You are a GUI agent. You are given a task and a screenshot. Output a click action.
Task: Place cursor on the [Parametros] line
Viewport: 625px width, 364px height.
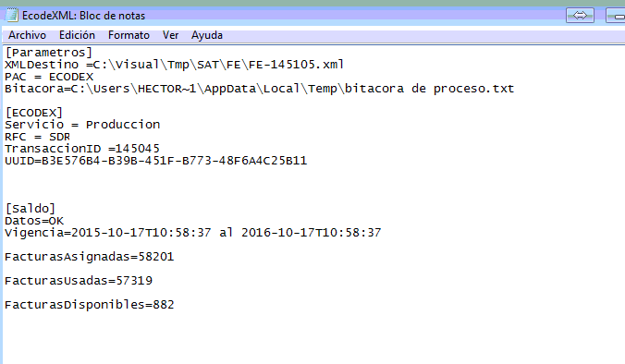[x=49, y=53]
